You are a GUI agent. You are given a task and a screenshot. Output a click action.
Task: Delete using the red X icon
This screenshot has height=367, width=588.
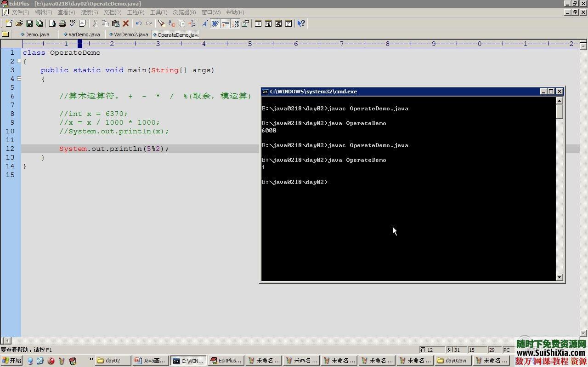(125, 23)
